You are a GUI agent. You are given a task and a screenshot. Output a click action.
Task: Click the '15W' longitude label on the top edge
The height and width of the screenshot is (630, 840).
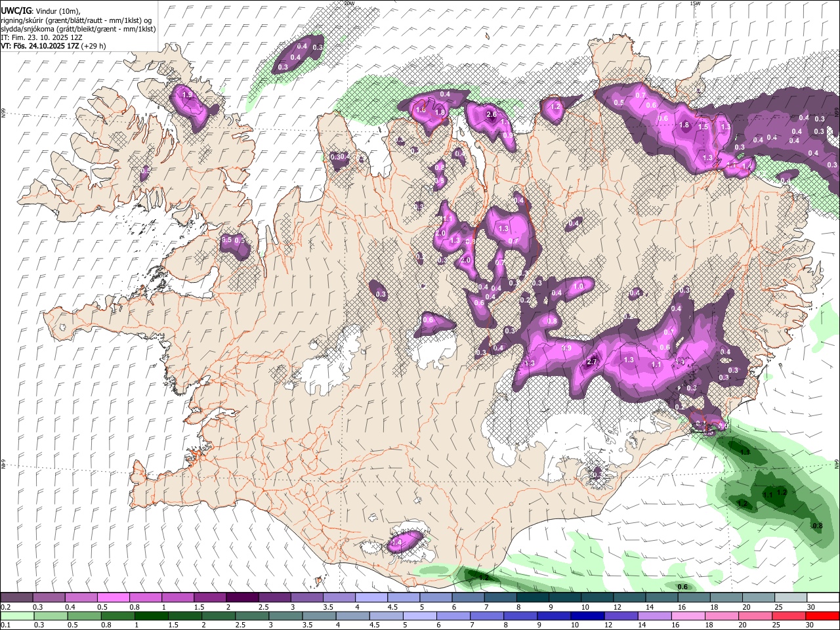tap(695, 3)
